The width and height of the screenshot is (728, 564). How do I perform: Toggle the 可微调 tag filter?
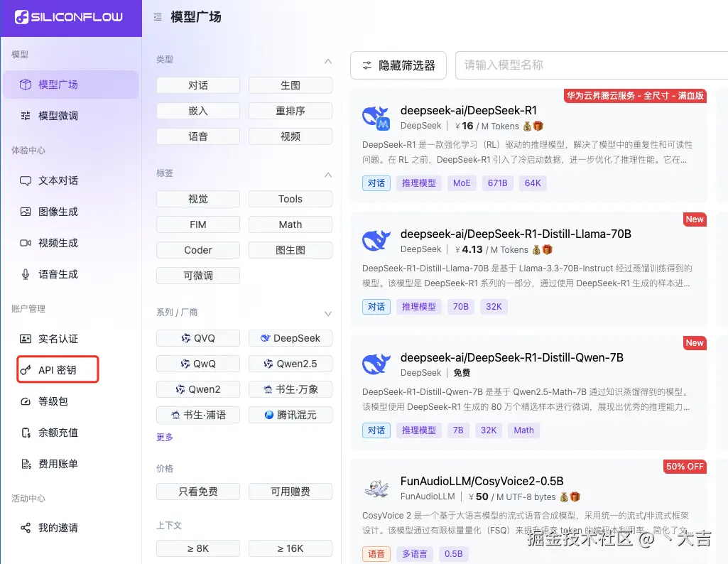(x=198, y=276)
